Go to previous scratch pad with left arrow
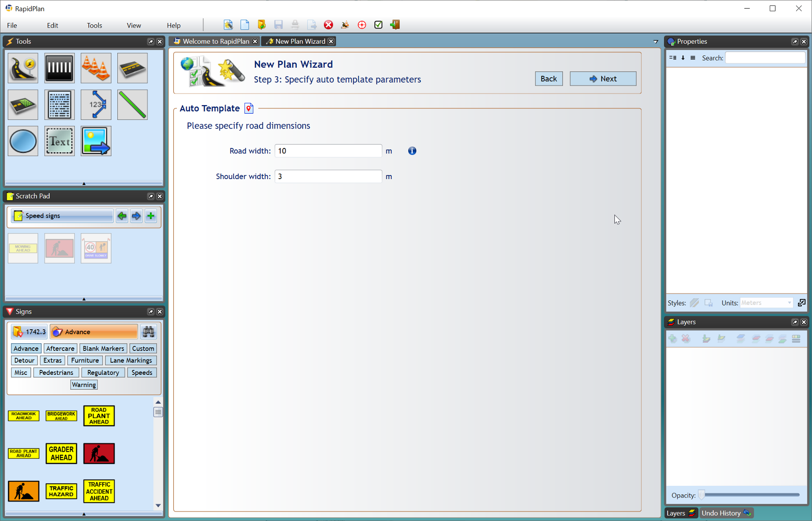 pyautogui.click(x=122, y=216)
